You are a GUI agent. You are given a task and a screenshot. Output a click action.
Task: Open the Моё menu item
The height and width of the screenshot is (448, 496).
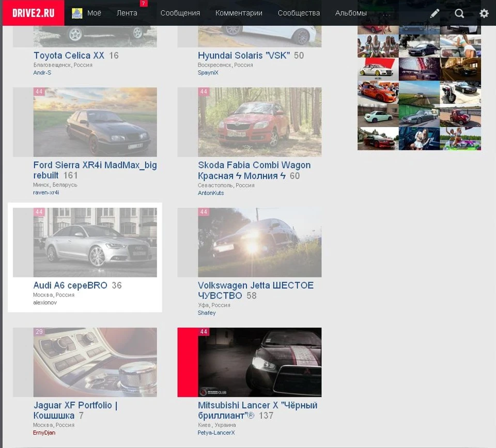click(94, 13)
